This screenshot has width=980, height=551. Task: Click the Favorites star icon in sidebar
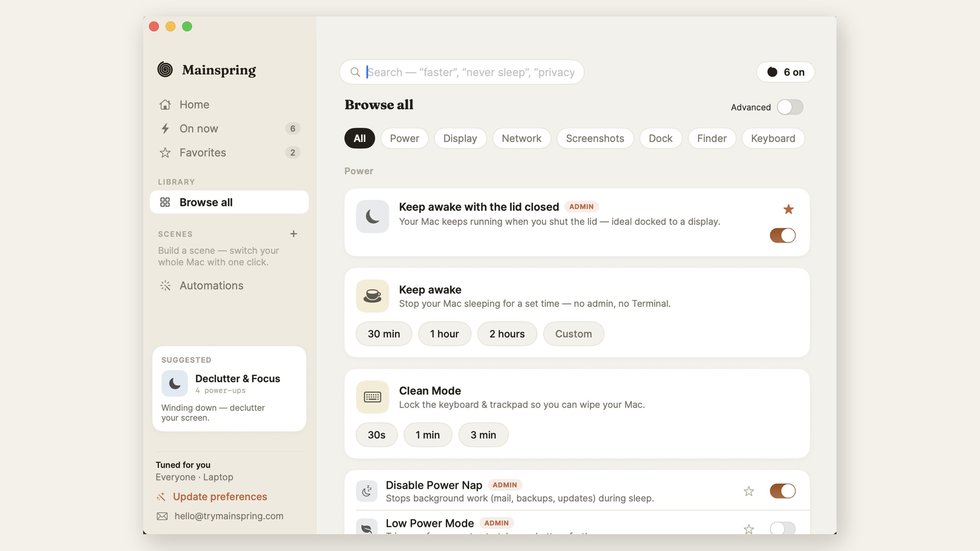165,153
